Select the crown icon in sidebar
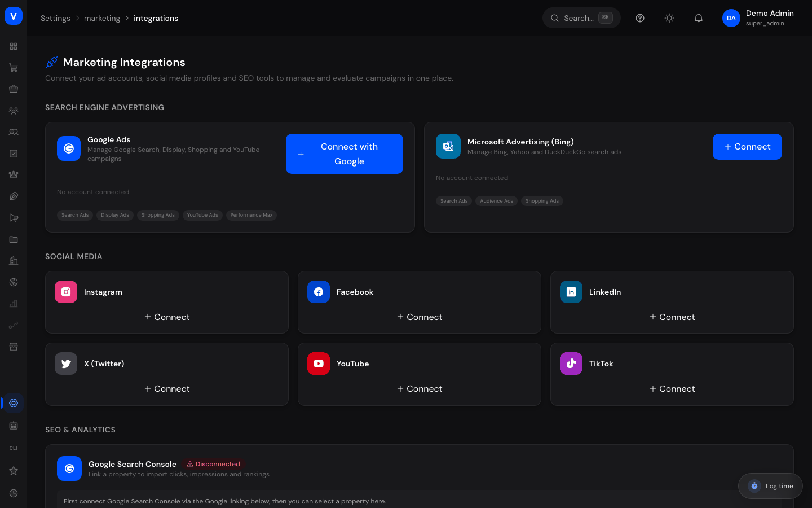Image resolution: width=812 pixels, height=508 pixels. click(14, 175)
